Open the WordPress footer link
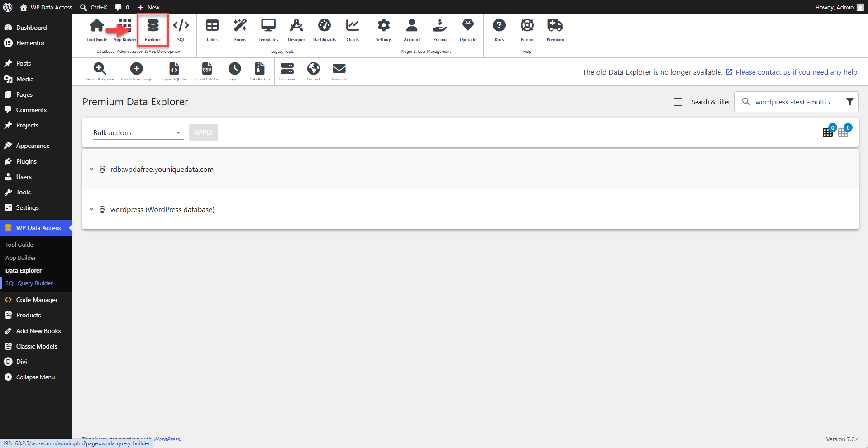Viewport: 868px width, 448px height. (167, 439)
